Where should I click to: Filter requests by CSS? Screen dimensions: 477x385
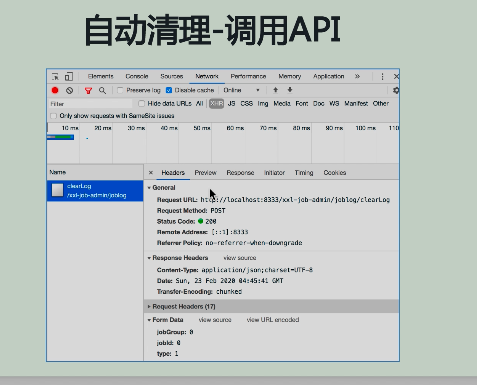tap(247, 104)
